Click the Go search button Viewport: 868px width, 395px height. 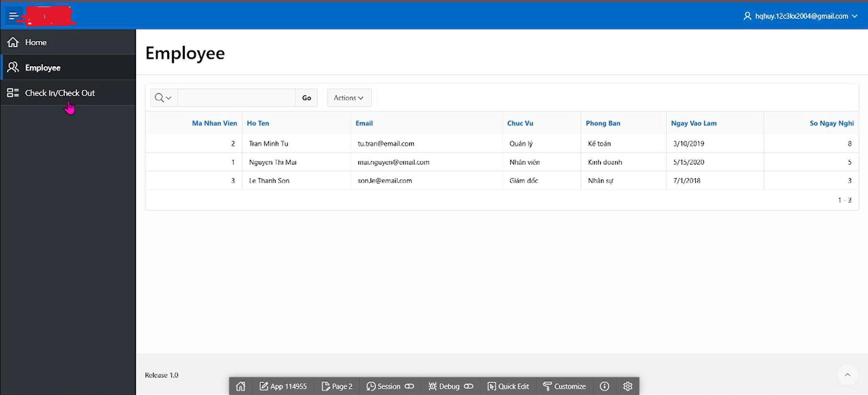coord(306,98)
